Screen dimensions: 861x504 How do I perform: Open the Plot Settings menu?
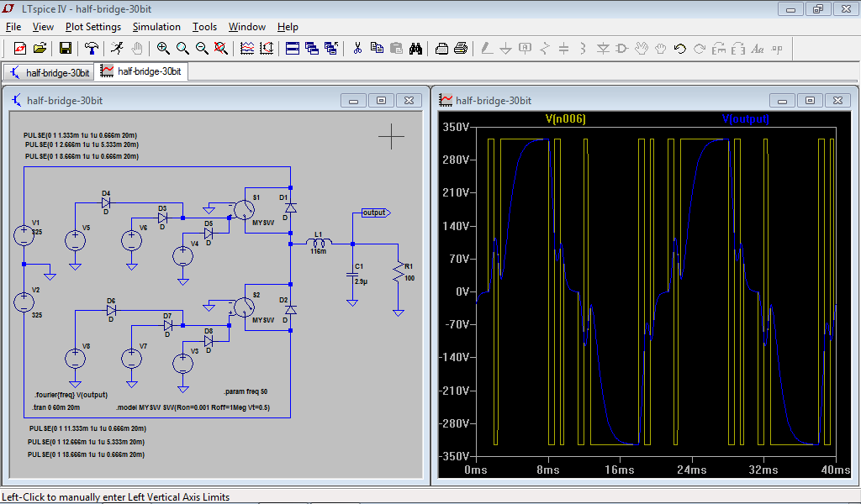(x=93, y=27)
